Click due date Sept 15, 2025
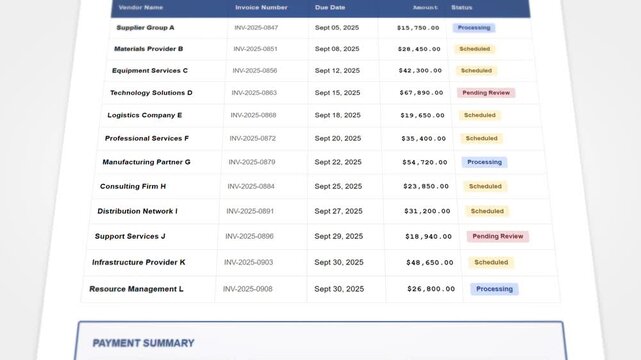Viewport: 641px width, 360px height. click(x=337, y=93)
